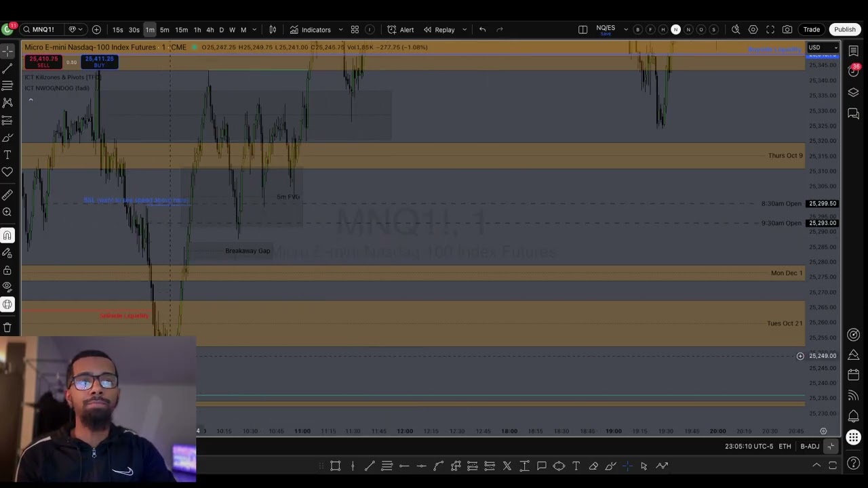Select the 1m timeframe

150,30
